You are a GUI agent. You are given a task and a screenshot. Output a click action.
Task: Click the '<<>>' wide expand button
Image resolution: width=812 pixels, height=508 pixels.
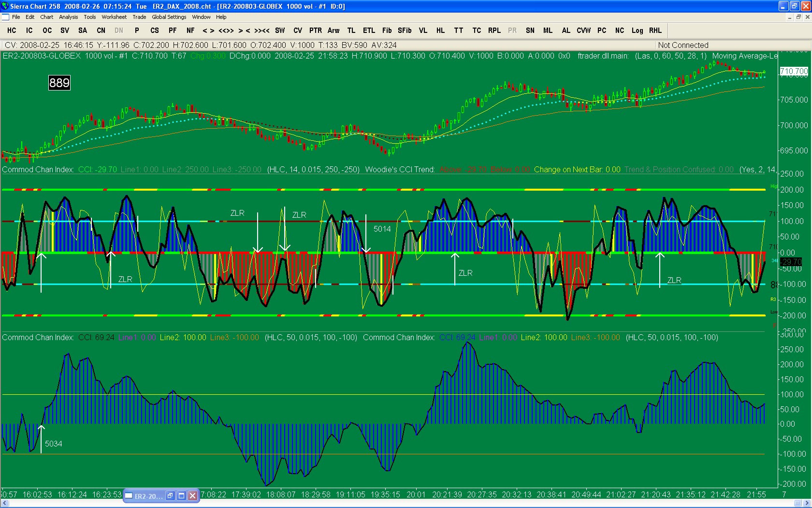[x=226, y=30]
